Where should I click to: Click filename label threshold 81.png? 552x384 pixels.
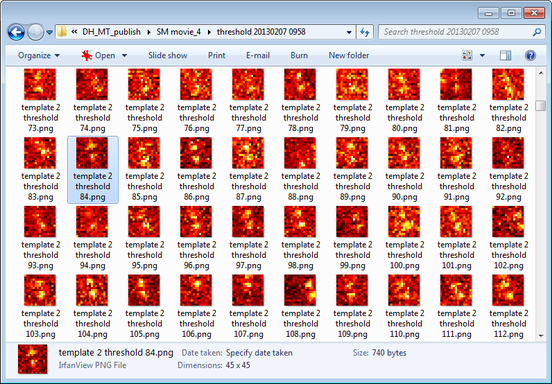457,118
